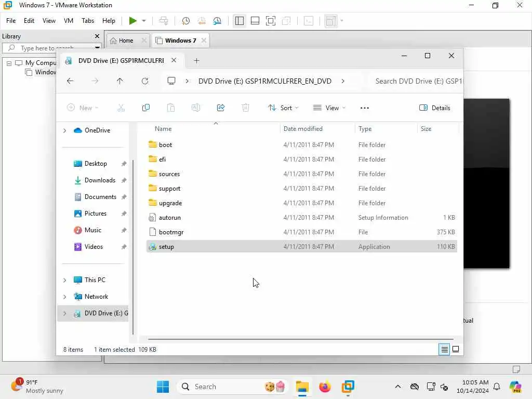Select the autorun setup information file
The image size is (532, 399).
click(301, 218)
